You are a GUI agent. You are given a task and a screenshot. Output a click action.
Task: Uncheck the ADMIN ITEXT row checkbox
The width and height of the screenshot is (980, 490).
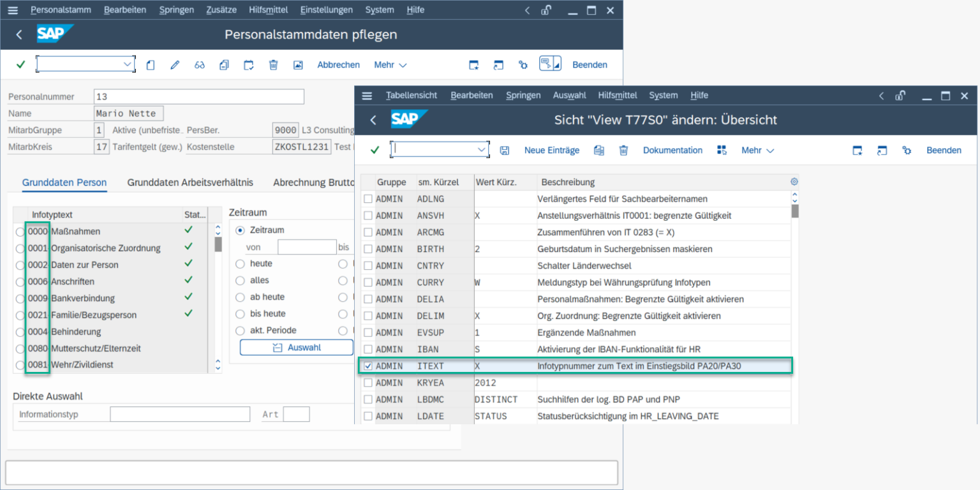[x=367, y=366]
